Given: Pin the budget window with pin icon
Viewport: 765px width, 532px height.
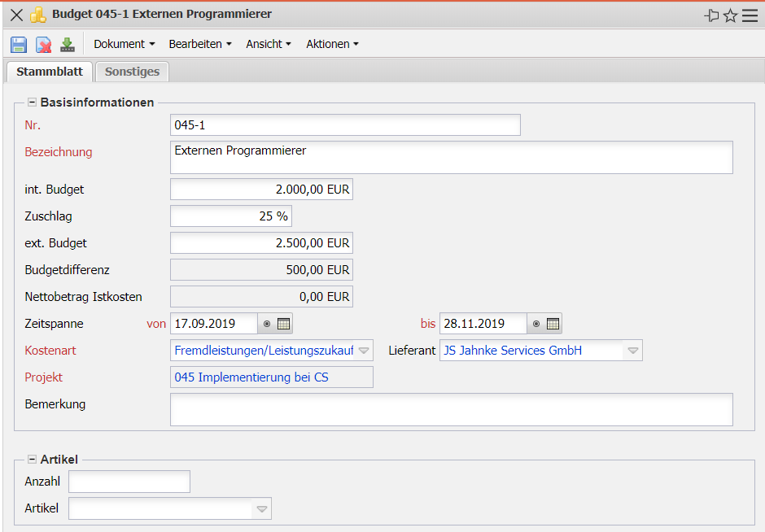Looking at the screenshot, I should (x=711, y=15).
